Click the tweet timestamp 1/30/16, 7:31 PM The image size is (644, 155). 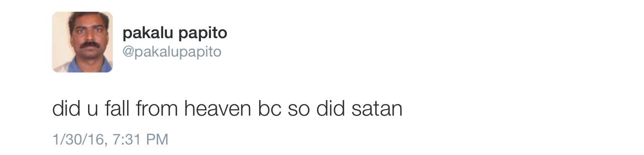click(110, 139)
